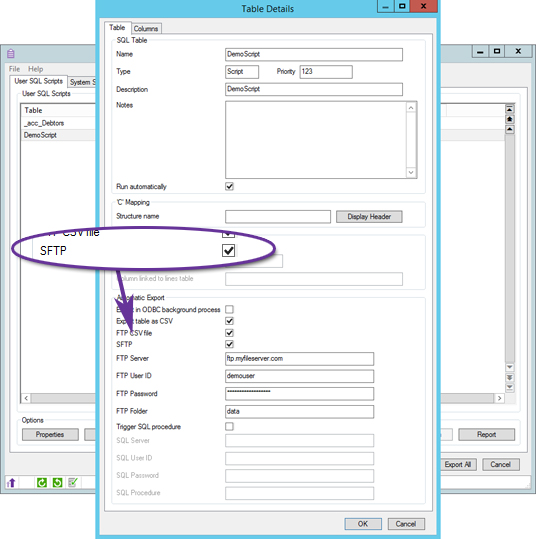The height and width of the screenshot is (539, 536).
Task: Click the page up double arrow icon
Action: point(510,119)
